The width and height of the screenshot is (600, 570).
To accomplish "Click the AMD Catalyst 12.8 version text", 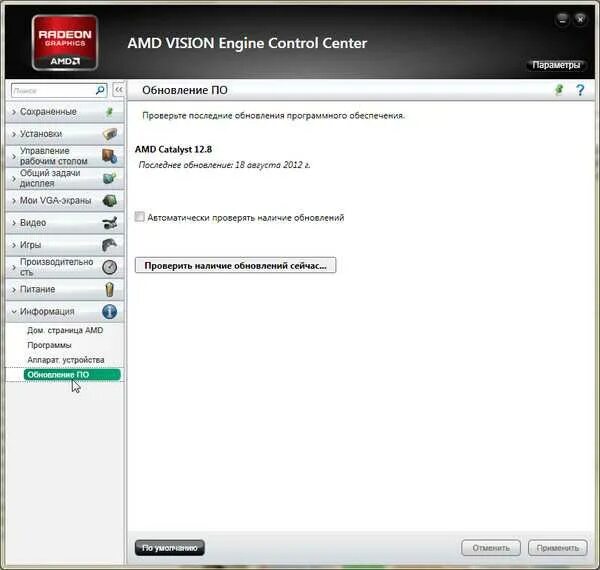I will pos(173,149).
